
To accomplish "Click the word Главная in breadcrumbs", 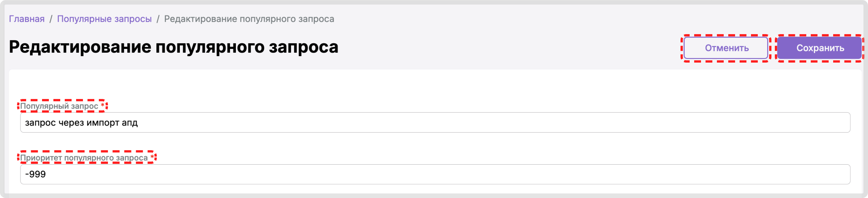I will (x=27, y=19).
